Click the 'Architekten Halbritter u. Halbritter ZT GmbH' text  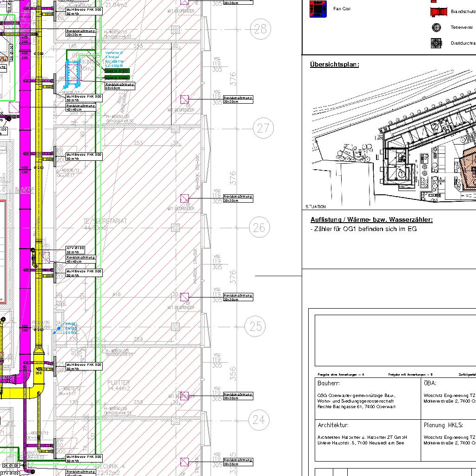362,437
